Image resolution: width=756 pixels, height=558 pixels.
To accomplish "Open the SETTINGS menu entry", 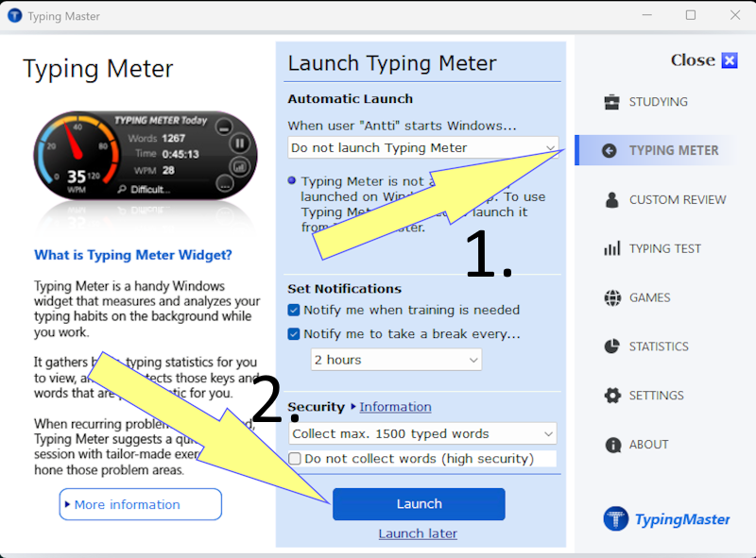I will tap(656, 396).
